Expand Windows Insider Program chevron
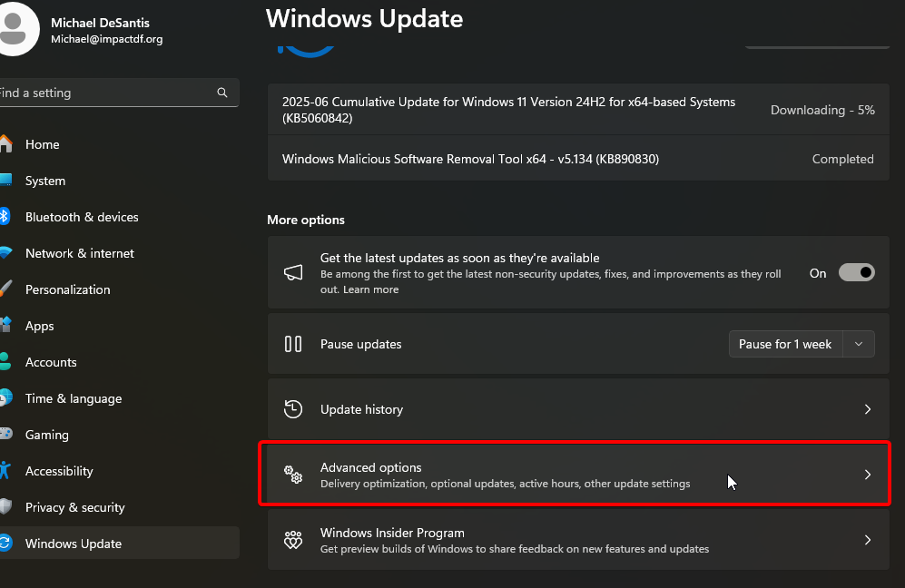The width and height of the screenshot is (905, 588). [x=868, y=540]
